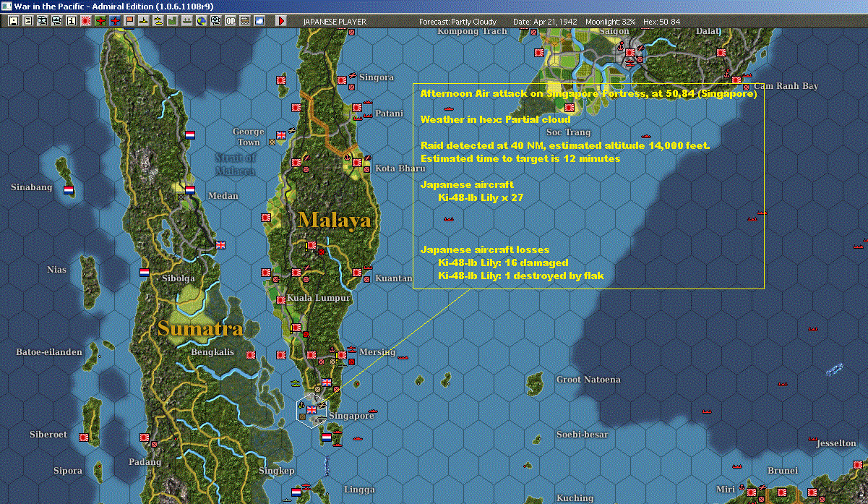Click the red play arrow end-turn icon
Screen dimensions: 868x504
281,21
